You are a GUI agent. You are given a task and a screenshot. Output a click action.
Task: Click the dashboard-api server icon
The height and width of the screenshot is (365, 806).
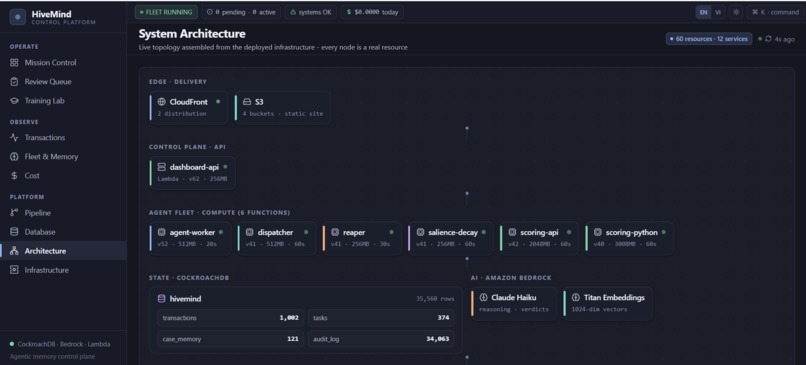pos(161,167)
